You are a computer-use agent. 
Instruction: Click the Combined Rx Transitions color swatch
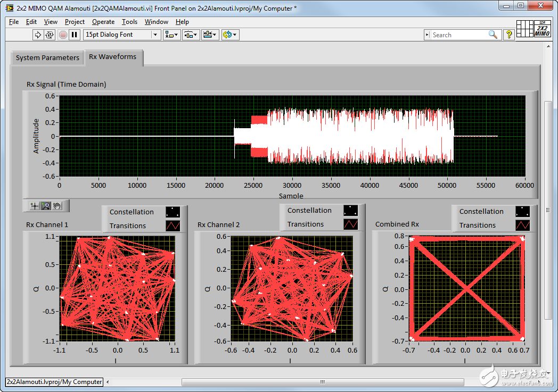tap(522, 226)
